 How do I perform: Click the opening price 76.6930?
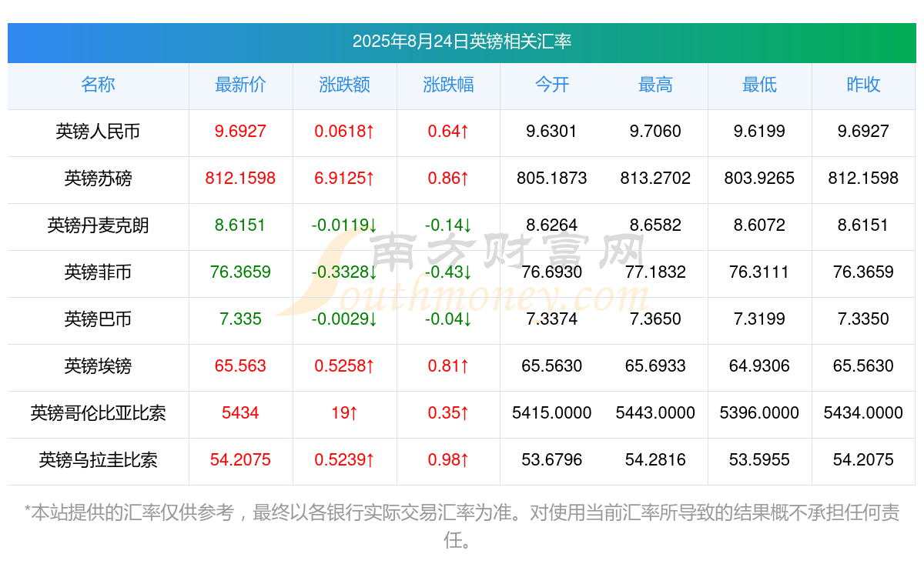(552, 272)
